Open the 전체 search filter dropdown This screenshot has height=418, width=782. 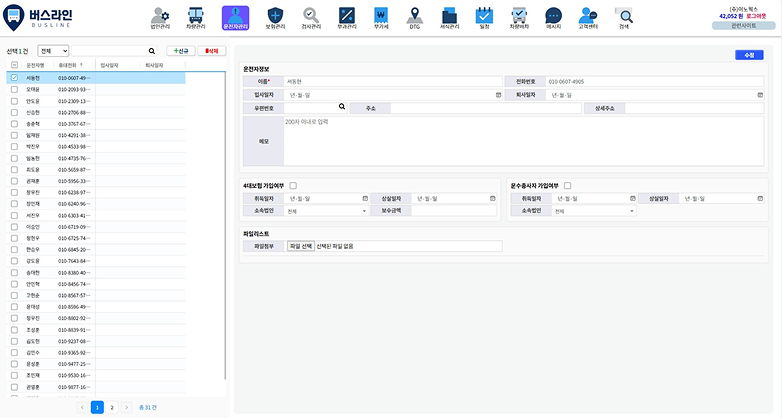point(53,50)
